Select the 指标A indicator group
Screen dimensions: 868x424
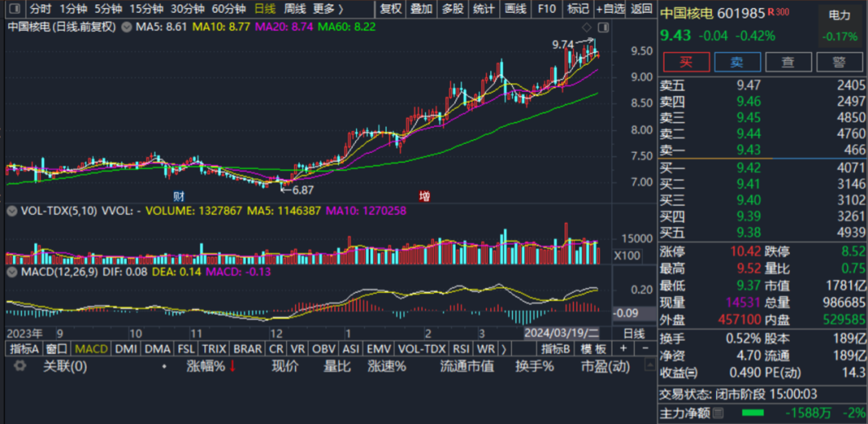tap(24, 348)
